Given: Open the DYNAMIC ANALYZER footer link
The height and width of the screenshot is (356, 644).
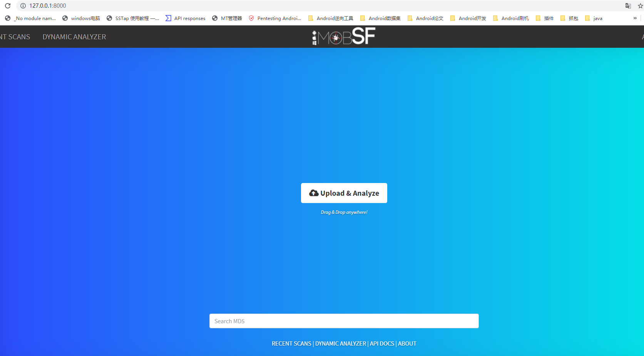Looking at the screenshot, I should click(x=341, y=344).
